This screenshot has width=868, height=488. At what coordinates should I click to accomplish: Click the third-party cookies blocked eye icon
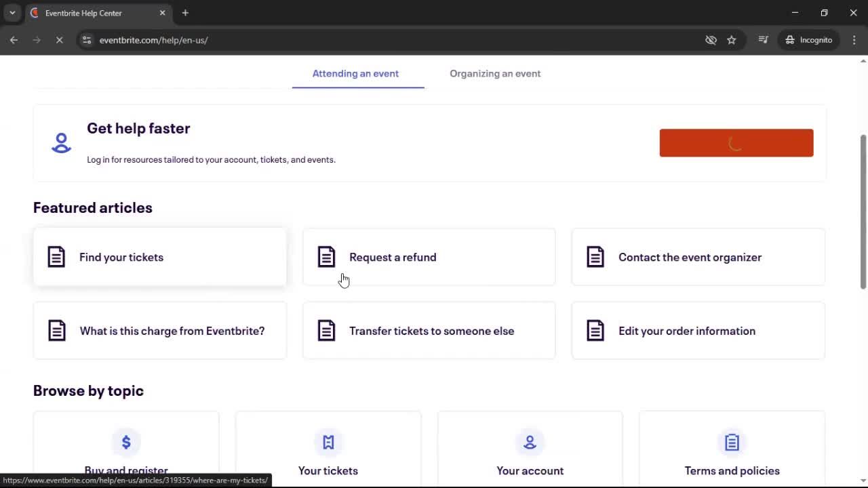click(x=711, y=40)
